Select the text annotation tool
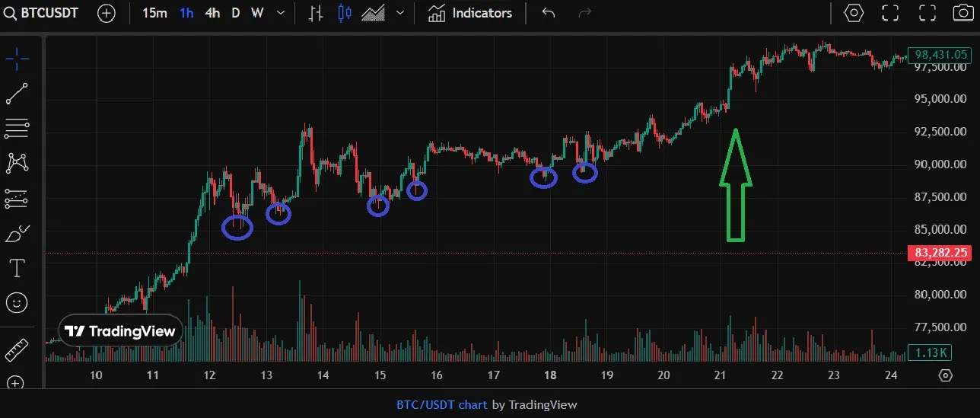 click(x=17, y=268)
